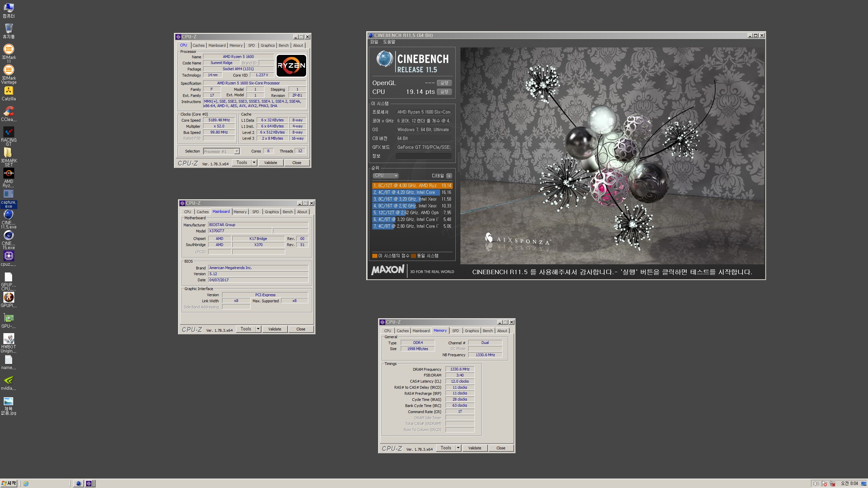The height and width of the screenshot is (488, 868).
Task: Launch the GPUPI desktop application icon
Action: [x=8, y=300]
